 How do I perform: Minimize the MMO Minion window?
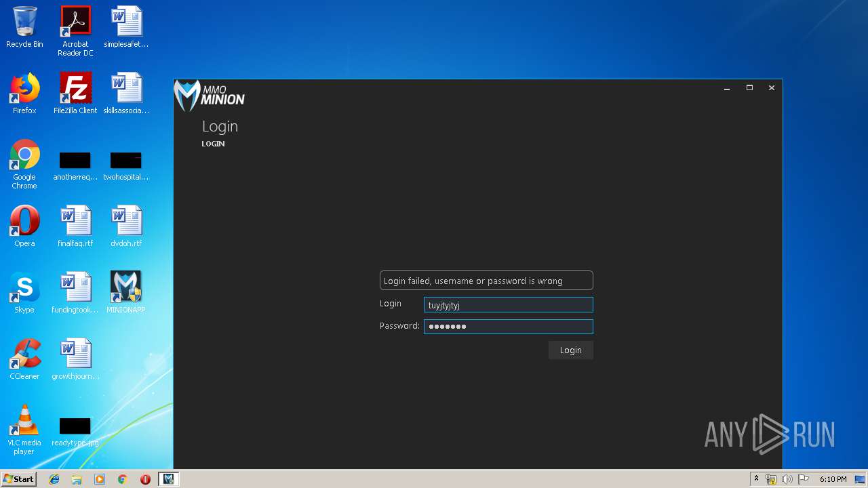click(727, 88)
